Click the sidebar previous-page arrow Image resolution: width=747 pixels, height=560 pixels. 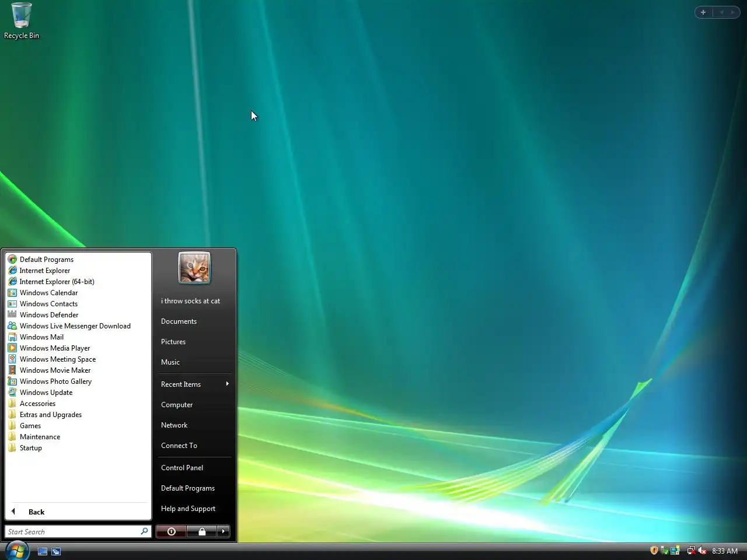tap(721, 12)
